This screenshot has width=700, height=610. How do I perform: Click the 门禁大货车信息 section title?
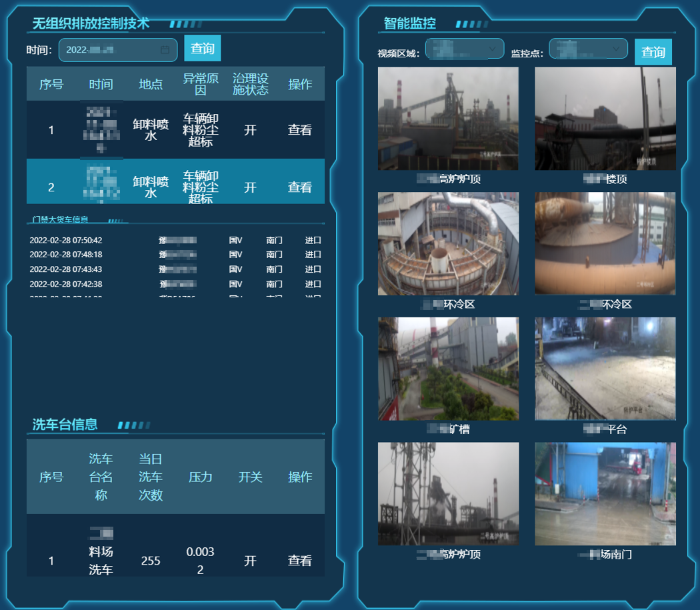(60, 219)
